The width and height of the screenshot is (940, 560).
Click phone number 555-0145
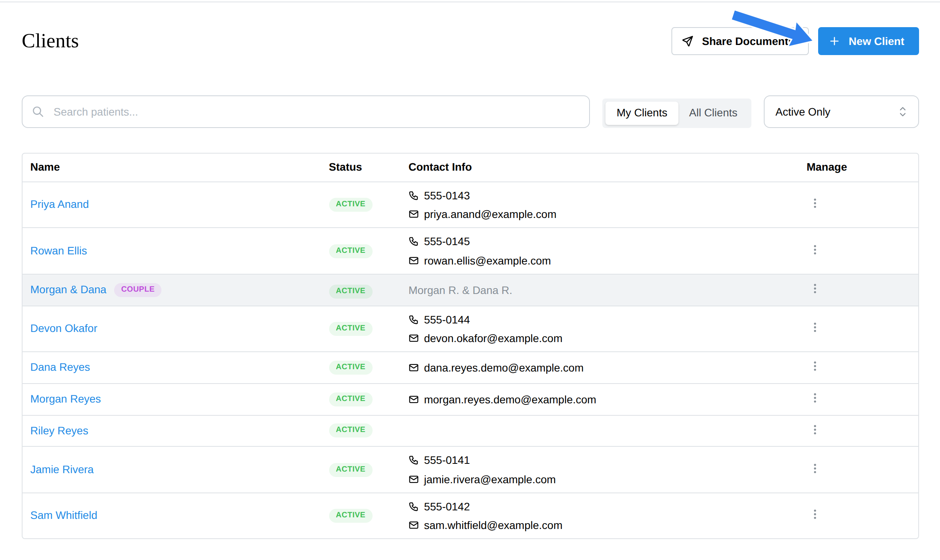pos(447,241)
